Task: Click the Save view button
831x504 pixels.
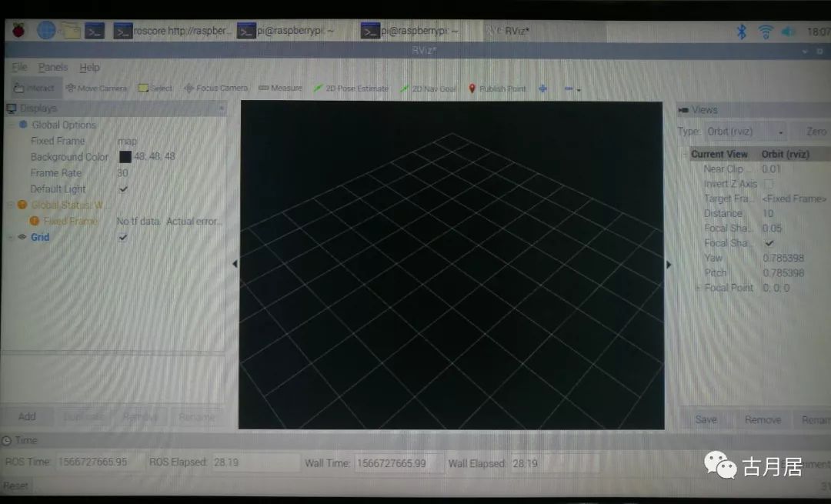Action: 706,419
